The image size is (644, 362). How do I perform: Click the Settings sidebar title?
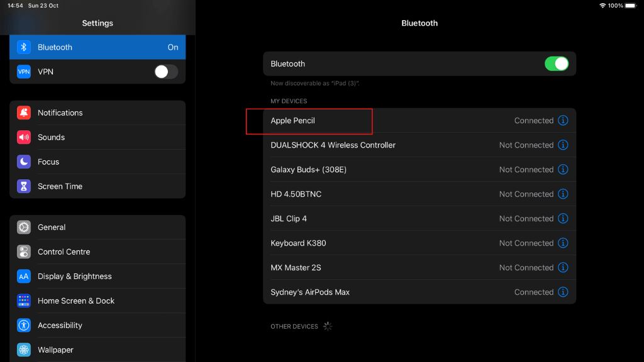pyautogui.click(x=97, y=23)
